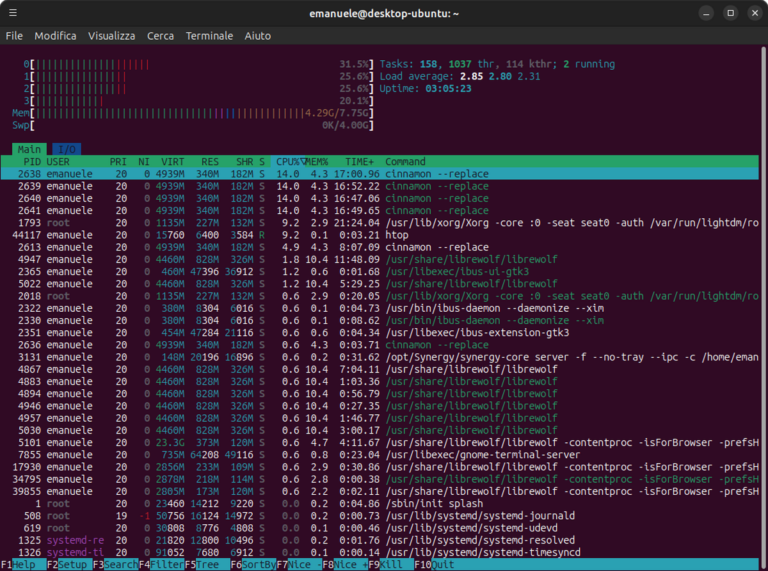Screen dimensions: 768x571
Task: Switch to the I/O tab in htop
Action: point(67,149)
